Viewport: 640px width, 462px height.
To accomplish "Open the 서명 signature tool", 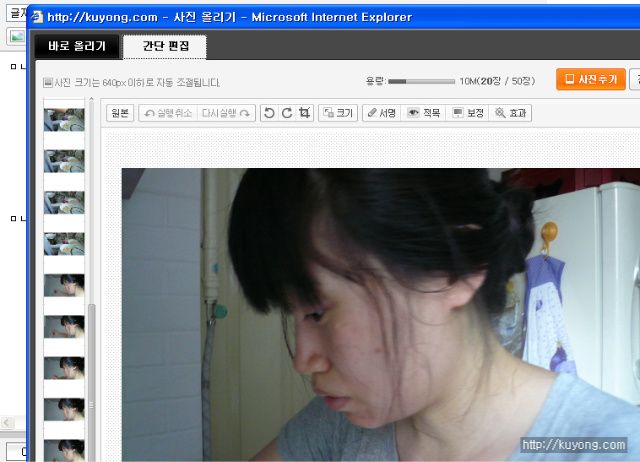I will coord(382,113).
